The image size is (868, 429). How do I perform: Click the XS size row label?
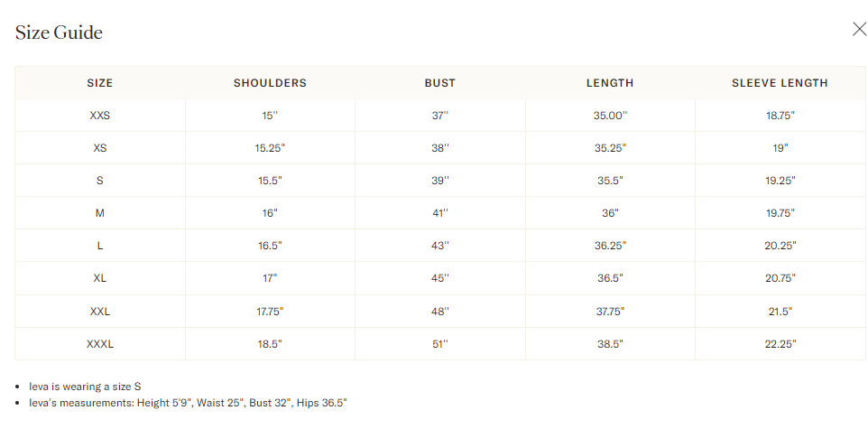(x=99, y=148)
